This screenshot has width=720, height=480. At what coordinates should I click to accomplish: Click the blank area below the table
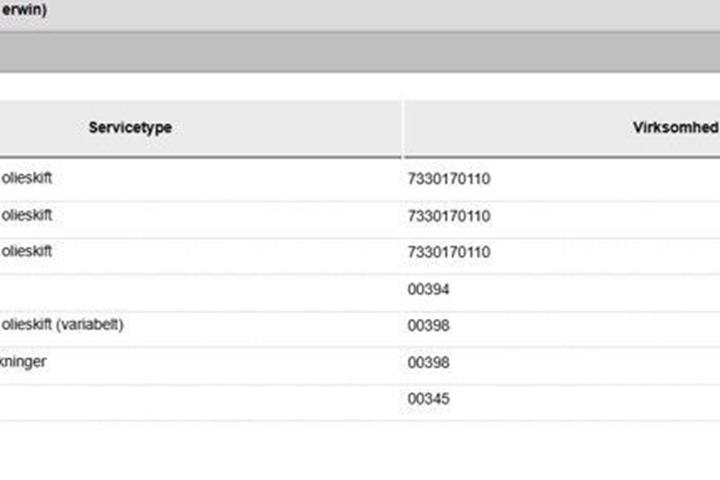pos(360,450)
